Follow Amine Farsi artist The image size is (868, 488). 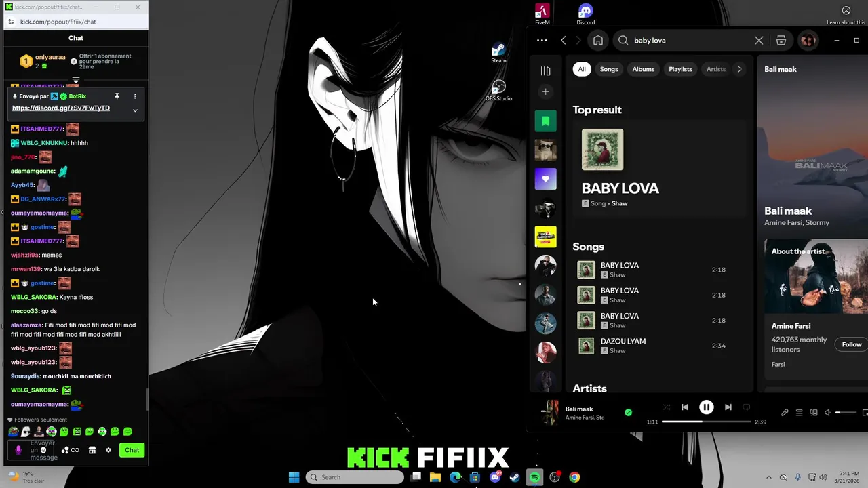[x=852, y=344]
